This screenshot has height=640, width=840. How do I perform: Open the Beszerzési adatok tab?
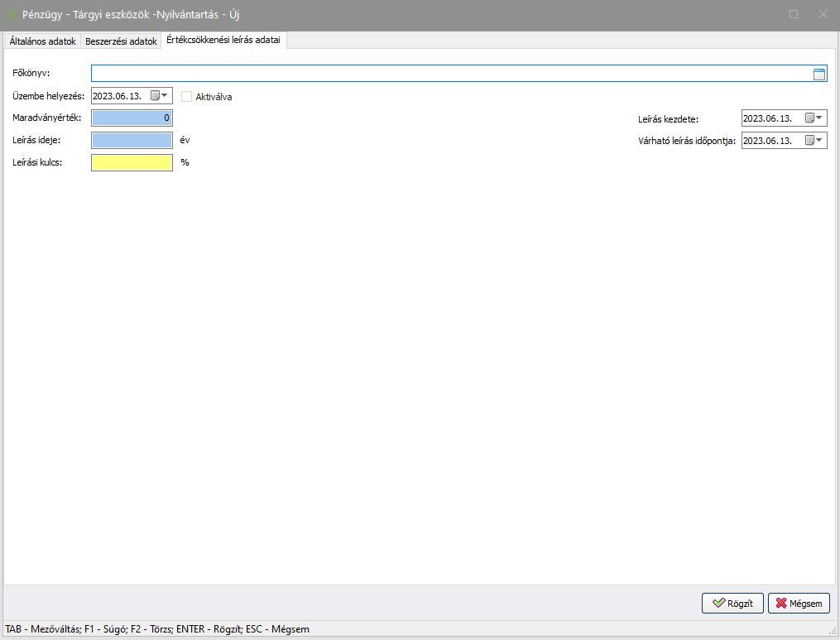(x=121, y=41)
